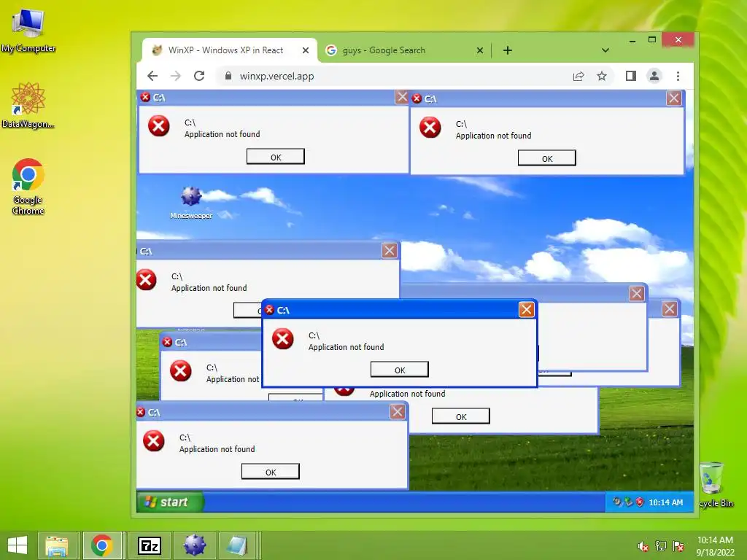
Task: Open the Minesweeper taskbar icon
Action: (x=194, y=545)
